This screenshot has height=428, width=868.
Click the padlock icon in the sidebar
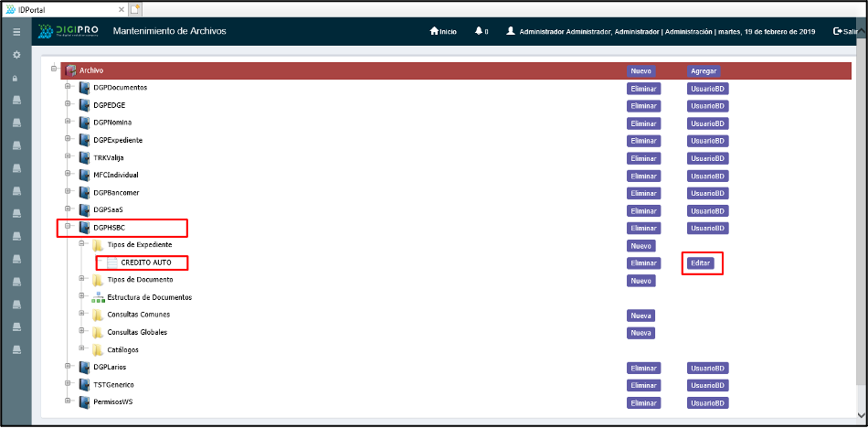point(16,78)
